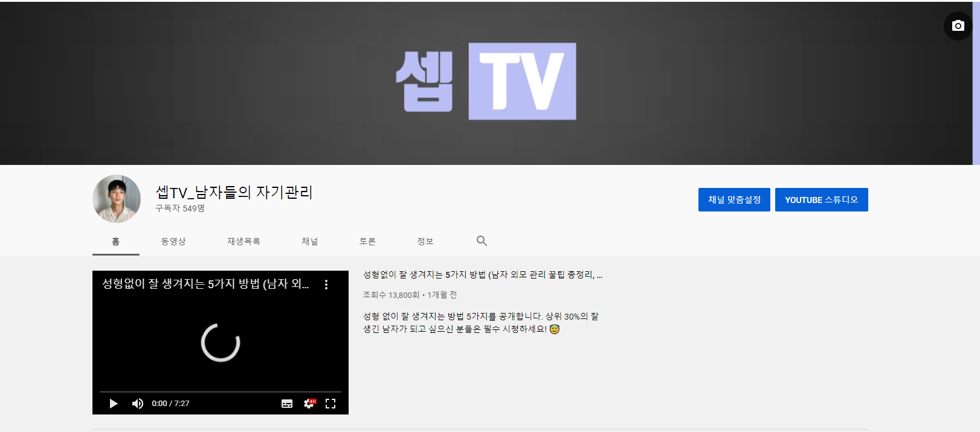Enter fullscreen on the video player

pos(330,404)
